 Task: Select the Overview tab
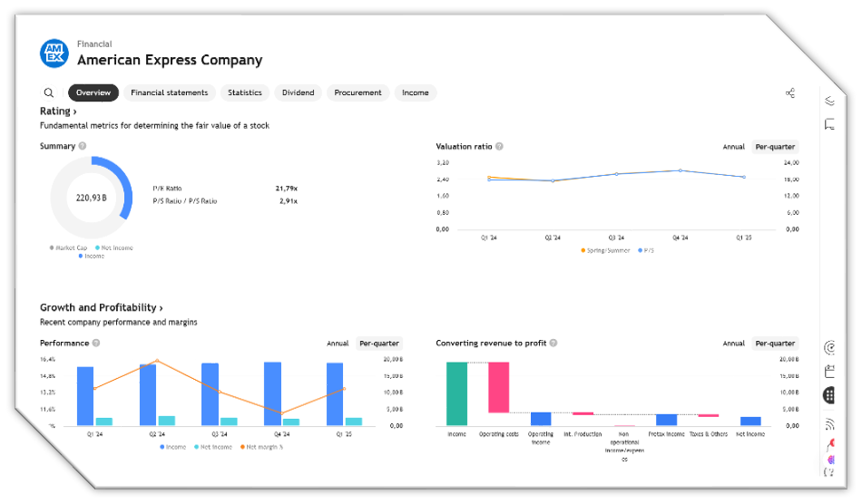point(93,92)
